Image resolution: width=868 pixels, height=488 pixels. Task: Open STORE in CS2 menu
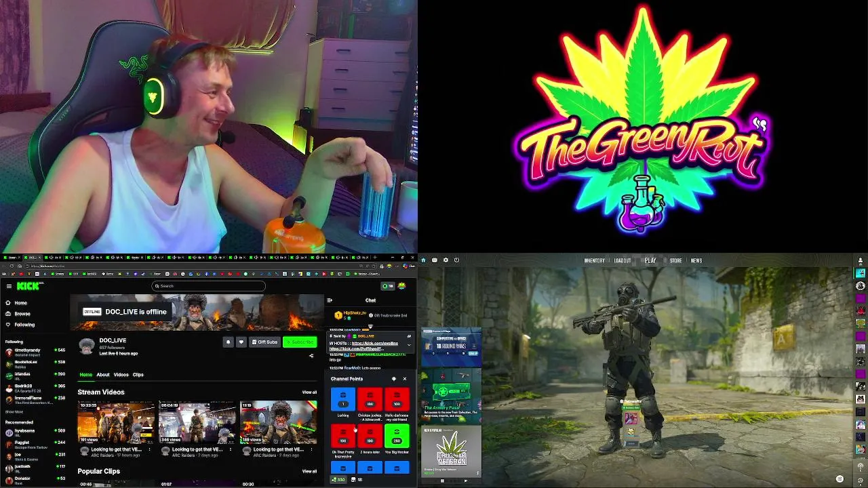tap(675, 261)
